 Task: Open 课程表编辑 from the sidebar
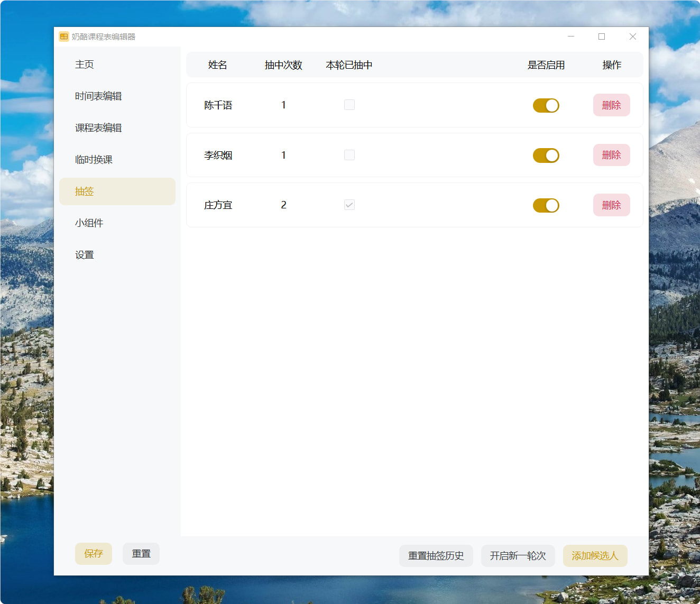pyautogui.click(x=117, y=128)
